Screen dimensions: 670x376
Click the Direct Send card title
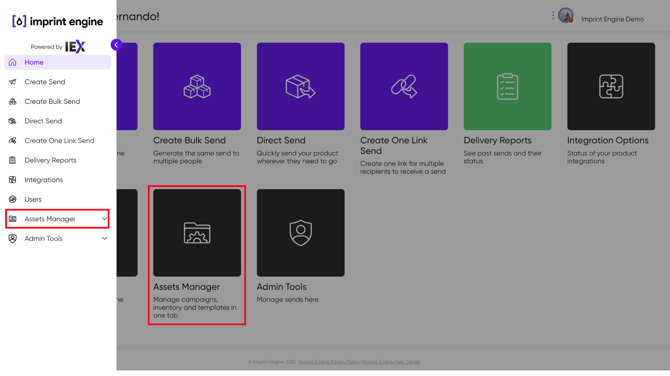(x=281, y=140)
